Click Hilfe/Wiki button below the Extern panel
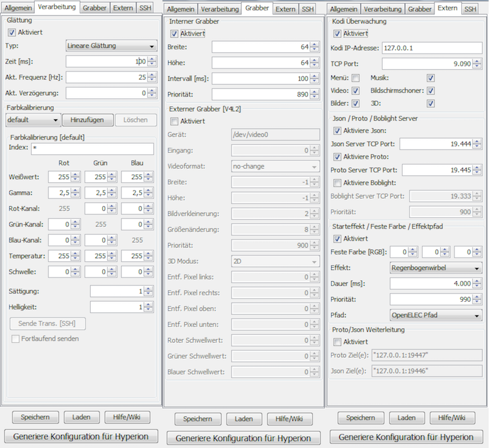This screenshot has height=448, width=498. coord(452,418)
